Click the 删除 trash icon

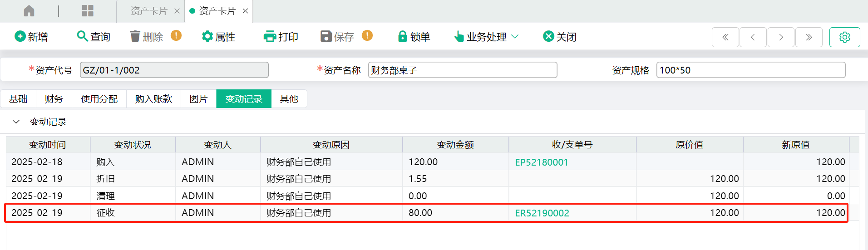point(135,36)
